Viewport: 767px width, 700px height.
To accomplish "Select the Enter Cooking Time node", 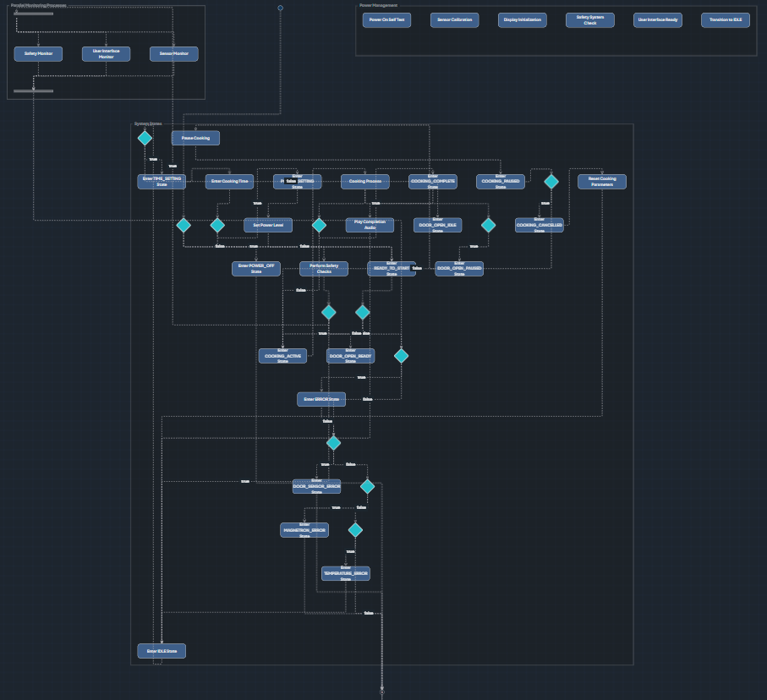I will 229,182.
